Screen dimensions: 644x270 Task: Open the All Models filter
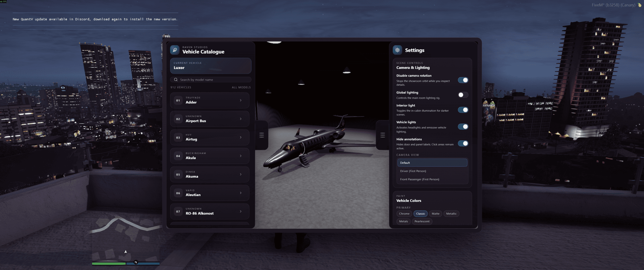tap(241, 87)
